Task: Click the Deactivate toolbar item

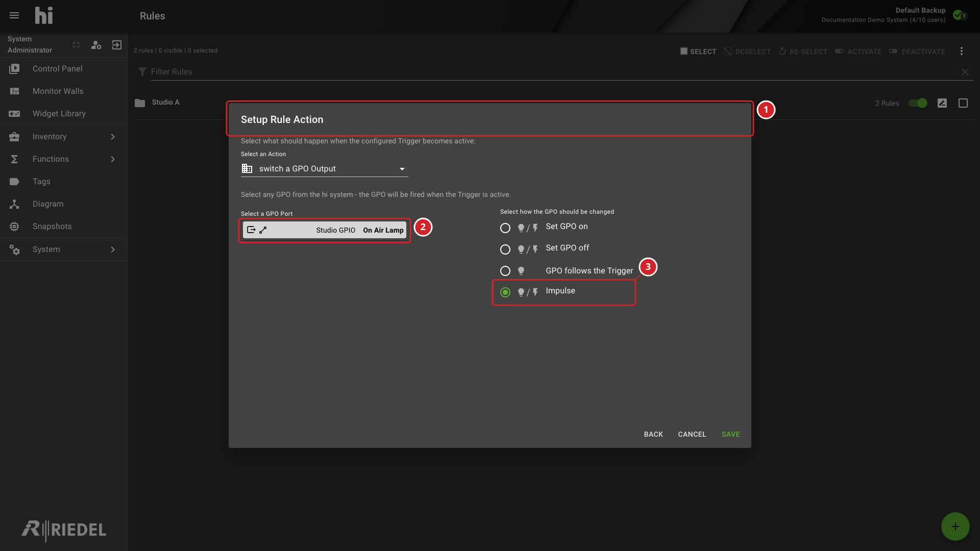Action: tap(917, 52)
